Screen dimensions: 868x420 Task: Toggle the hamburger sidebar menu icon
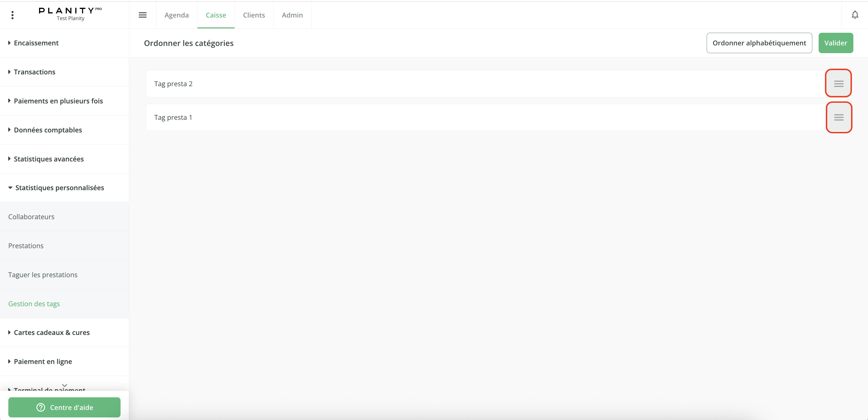coord(143,15)
